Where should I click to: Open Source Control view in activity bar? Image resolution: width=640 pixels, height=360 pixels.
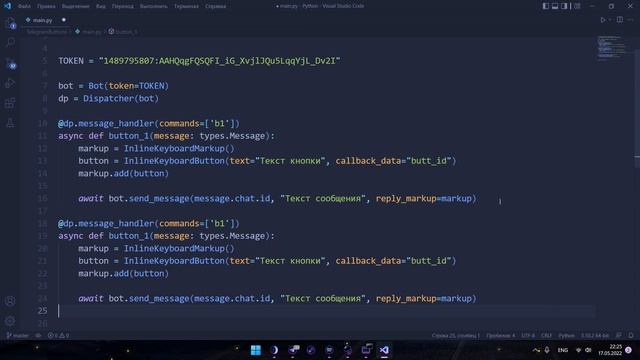[10, 63]
